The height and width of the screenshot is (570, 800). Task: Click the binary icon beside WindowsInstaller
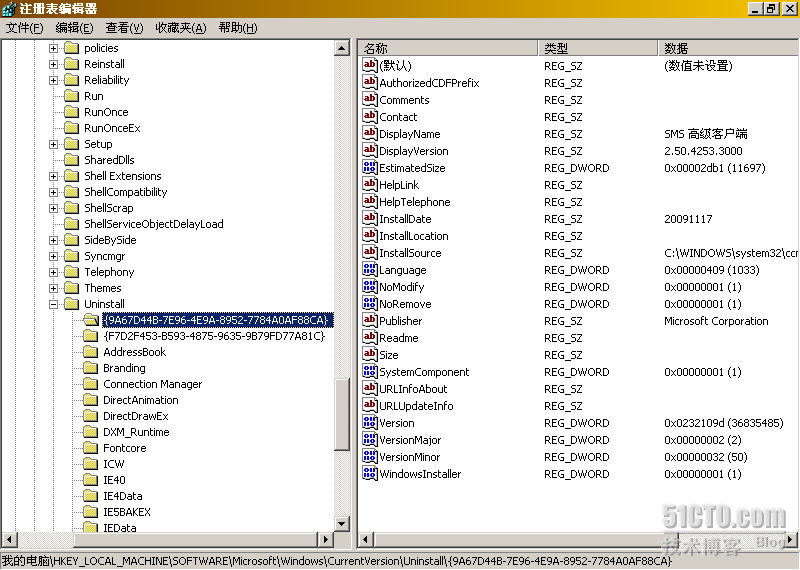click(x=369, y=474)
